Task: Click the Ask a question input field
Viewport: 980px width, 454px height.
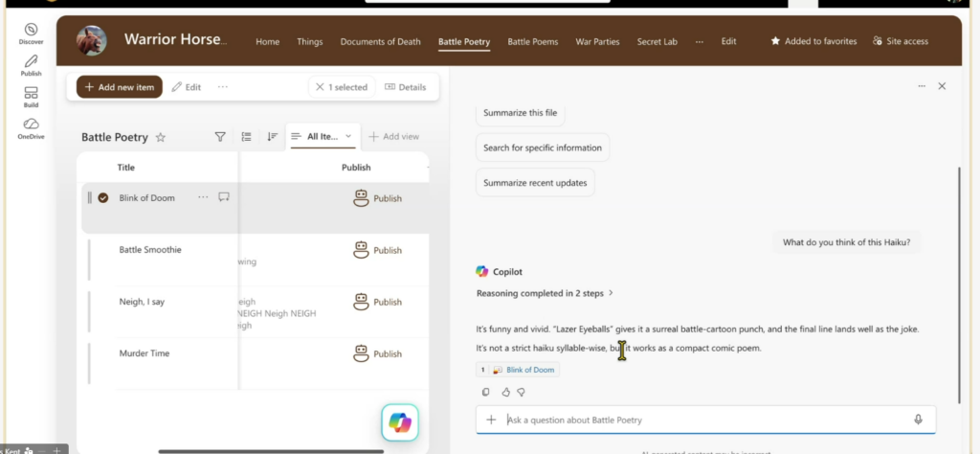Action: 706,420
